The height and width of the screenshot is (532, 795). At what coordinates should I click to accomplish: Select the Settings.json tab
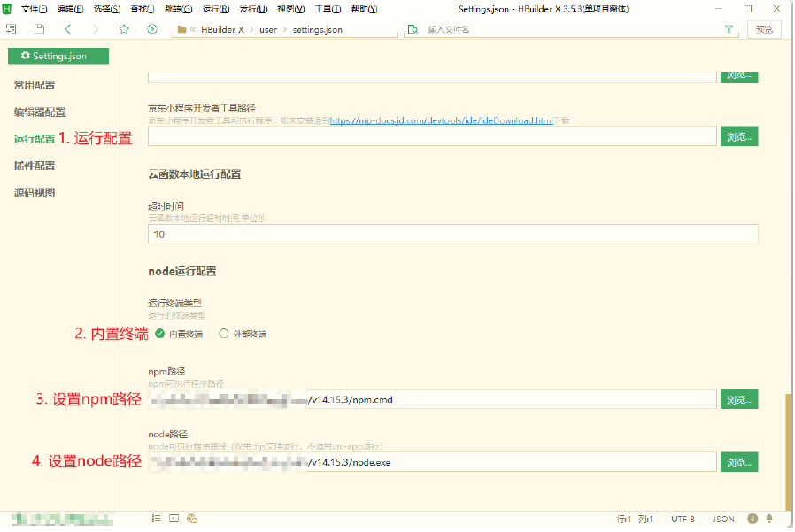point(58,57)
